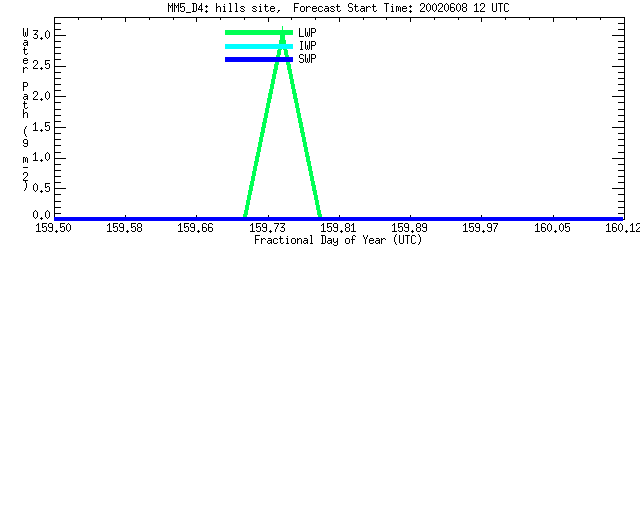
Task: Click the IWP legend label
Action: pos(307,46)
